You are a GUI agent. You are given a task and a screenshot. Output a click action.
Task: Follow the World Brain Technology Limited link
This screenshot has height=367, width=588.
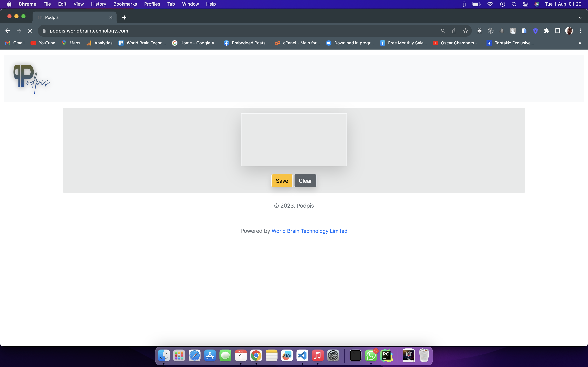coord(309,231)
